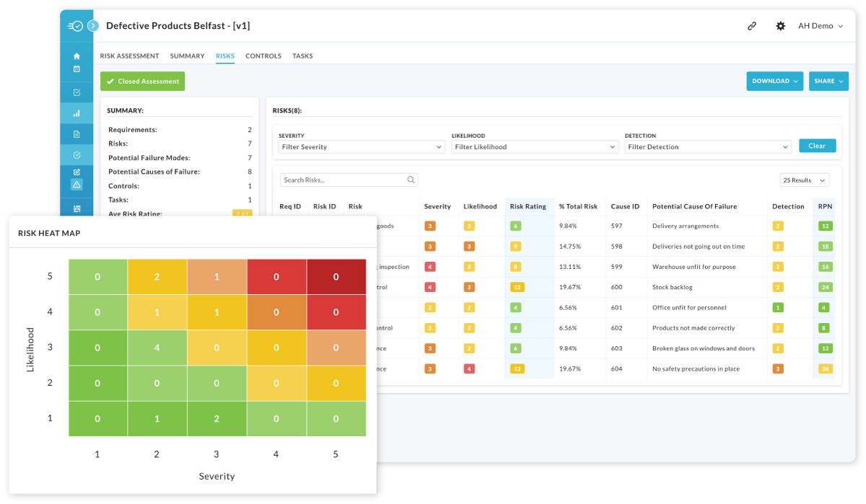Click the heat map cell showing 4
The image size is (866, 504).
157,347
